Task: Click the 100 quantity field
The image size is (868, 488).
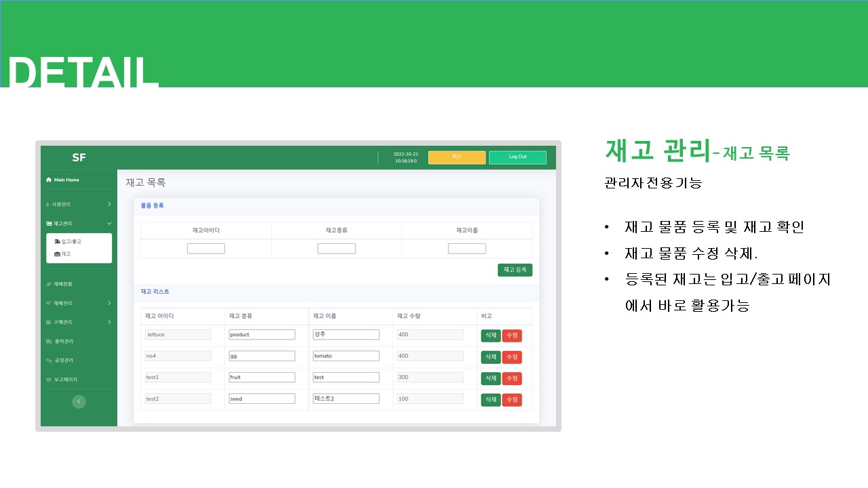Action: coord(430,399)
